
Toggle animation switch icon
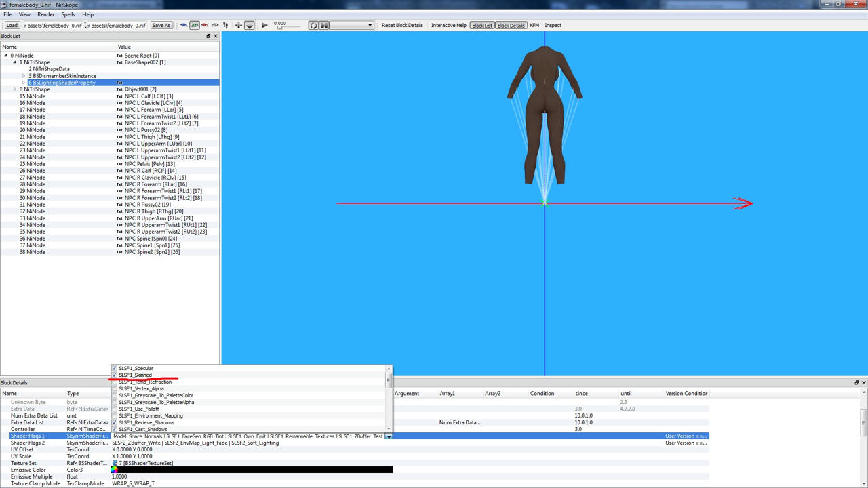323,25
